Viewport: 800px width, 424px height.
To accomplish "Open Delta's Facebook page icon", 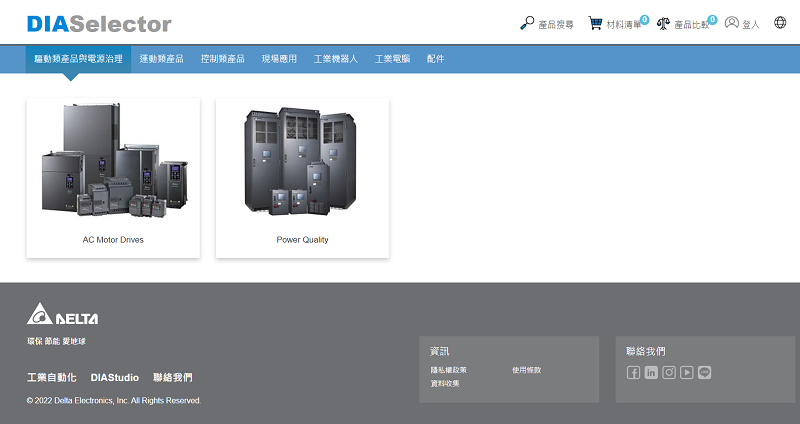I will point(633,373).
